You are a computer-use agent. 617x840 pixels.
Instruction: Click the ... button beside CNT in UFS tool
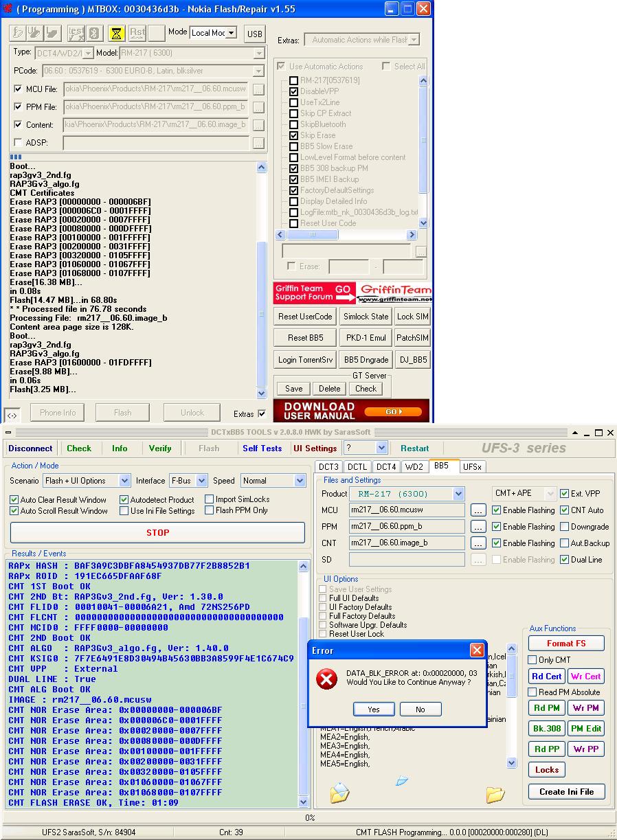(479, 543)
